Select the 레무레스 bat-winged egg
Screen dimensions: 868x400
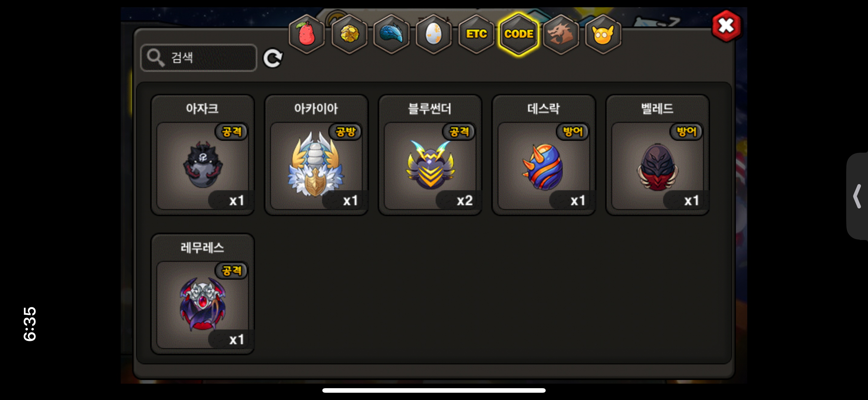point(202,294)
